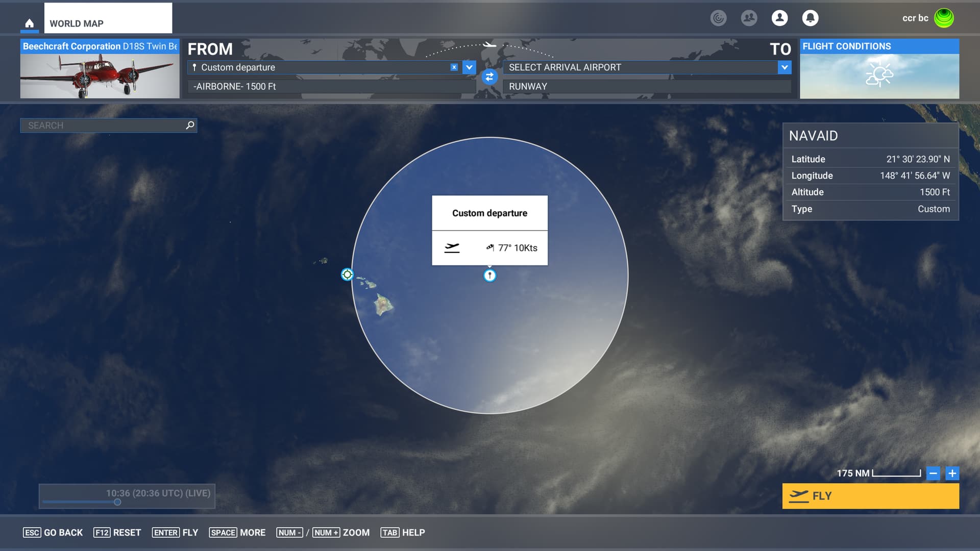
Task: Expand the departure airport dropdown arrow
Action: [x=469, y=67]
